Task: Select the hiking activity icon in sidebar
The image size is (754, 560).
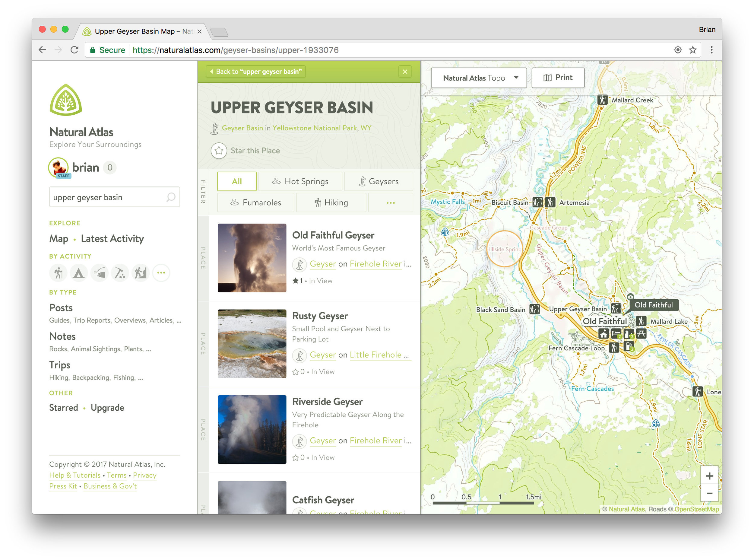Action: (58, 273)
